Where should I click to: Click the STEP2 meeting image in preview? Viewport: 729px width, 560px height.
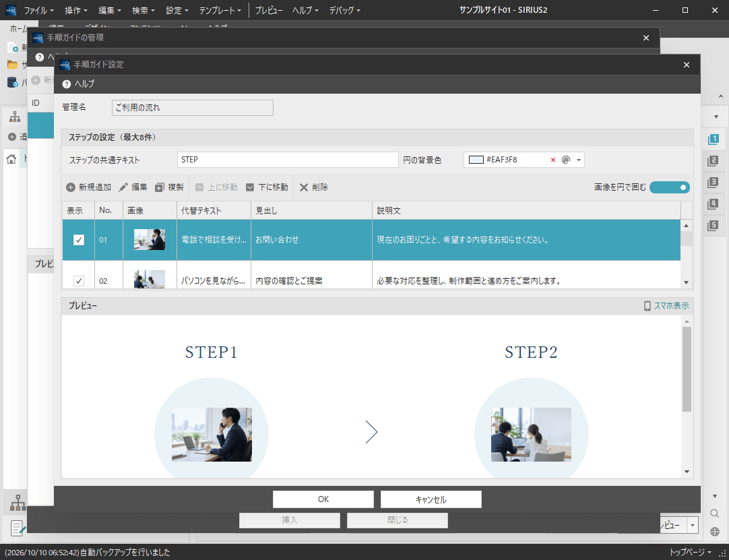point(531,435)
